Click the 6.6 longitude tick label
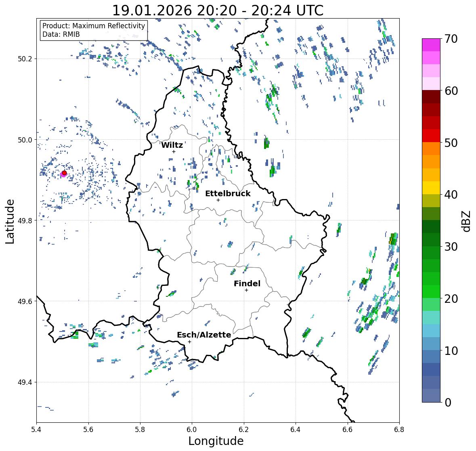The width and height of the screenshot is (476, 451). [x=348, y=430]
